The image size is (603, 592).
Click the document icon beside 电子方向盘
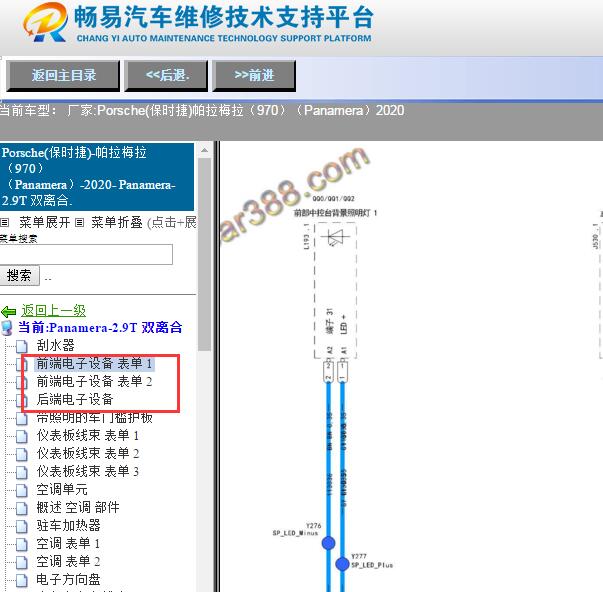22,580
